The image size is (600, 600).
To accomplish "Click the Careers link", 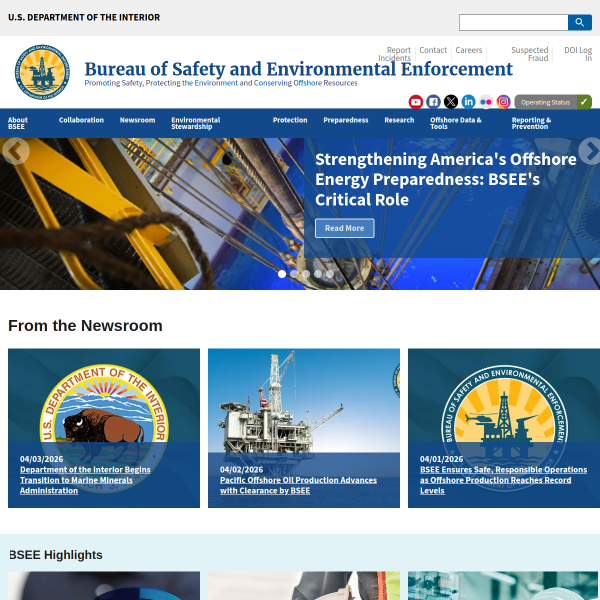I will pyautogui.click(x=469, y=50).
